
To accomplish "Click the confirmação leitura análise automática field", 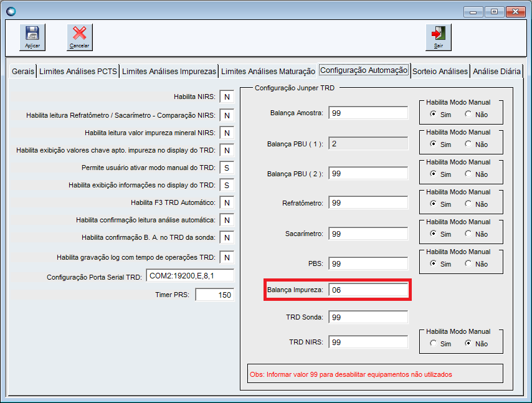I will [x=227, y=220].
